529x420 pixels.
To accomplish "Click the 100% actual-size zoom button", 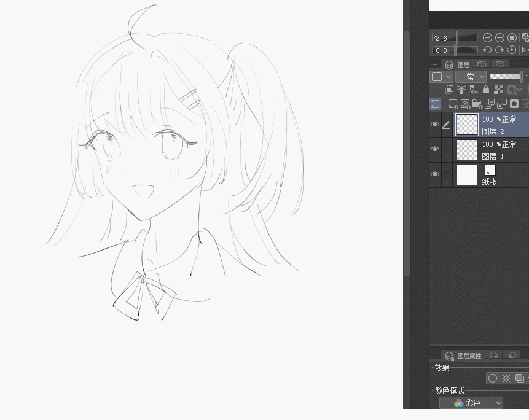I will tap(512, 37).
